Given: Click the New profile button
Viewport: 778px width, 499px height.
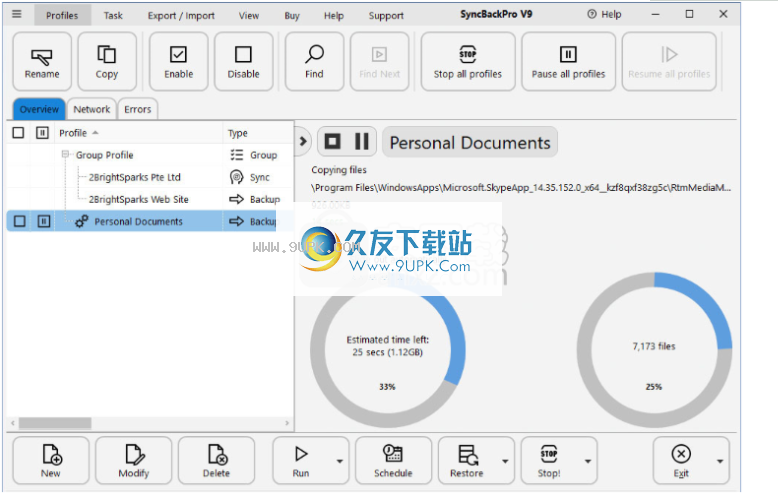Looking at the screenshot, I should [x=51, y=460].
